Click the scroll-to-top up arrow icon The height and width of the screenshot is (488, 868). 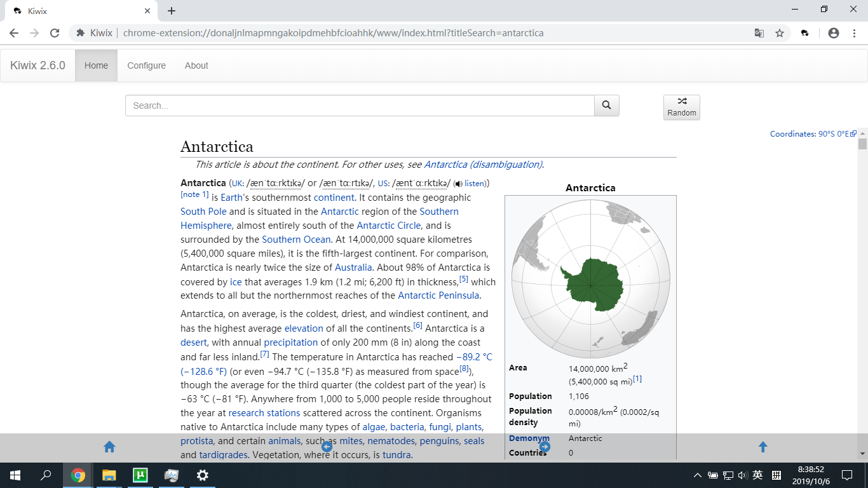point(763,447)
